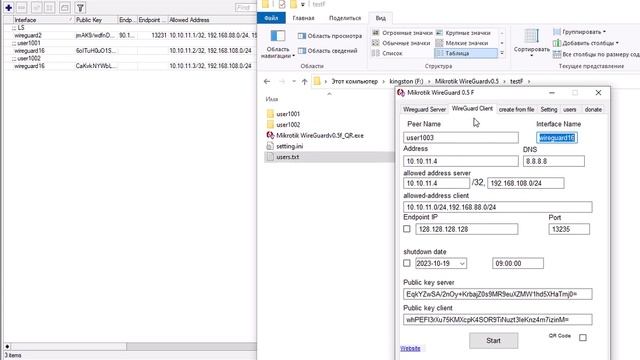
Task: Collapse the user1002 group in Winbox
Action: tap(14, 59)
